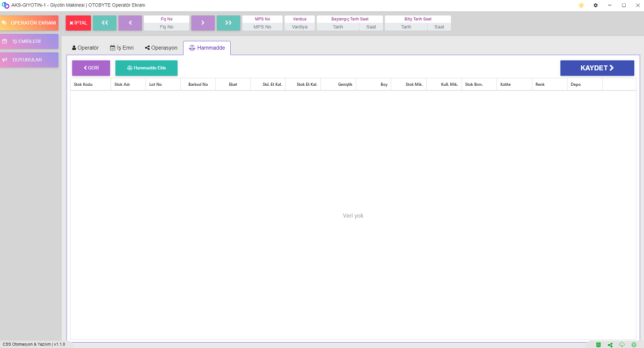Open the İş Emri tab
This screenshot has width=644, height=348.
122,48
